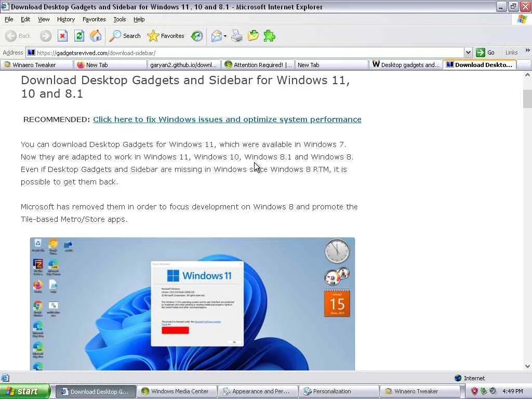Image resolution: width=532 pixels, height=399 pixels.
Task: Switch to the Attention Required tab
Action: coord(258,65)
